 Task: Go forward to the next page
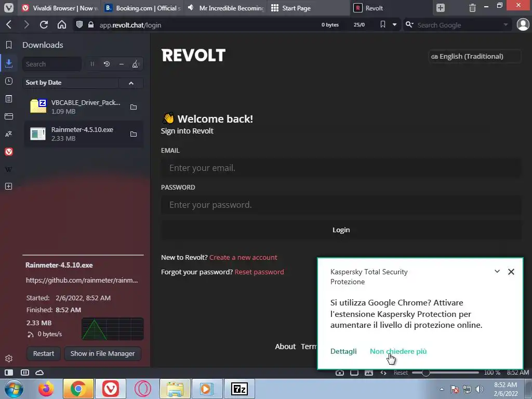(x=26, y=25)
